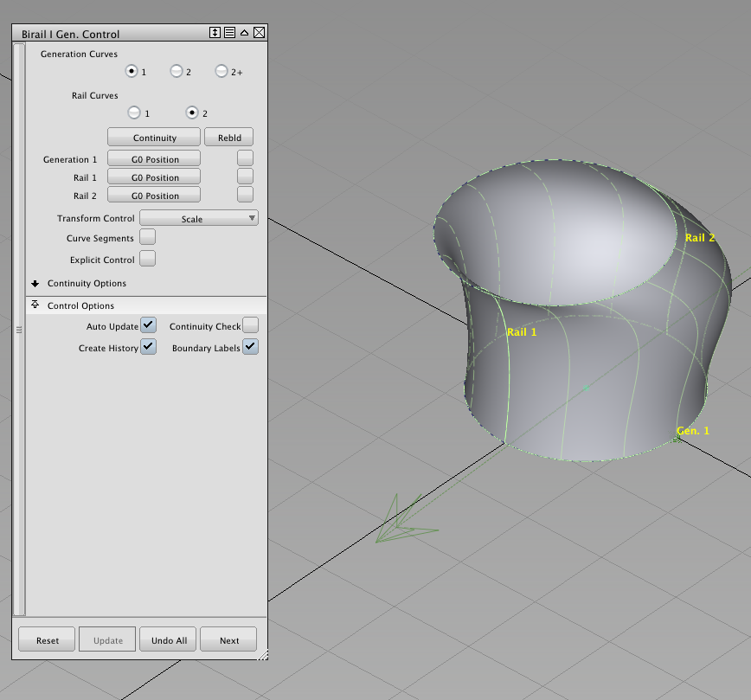Disable the Auto Update checkbox
This screenshot has width=751, height=700.
147,325
